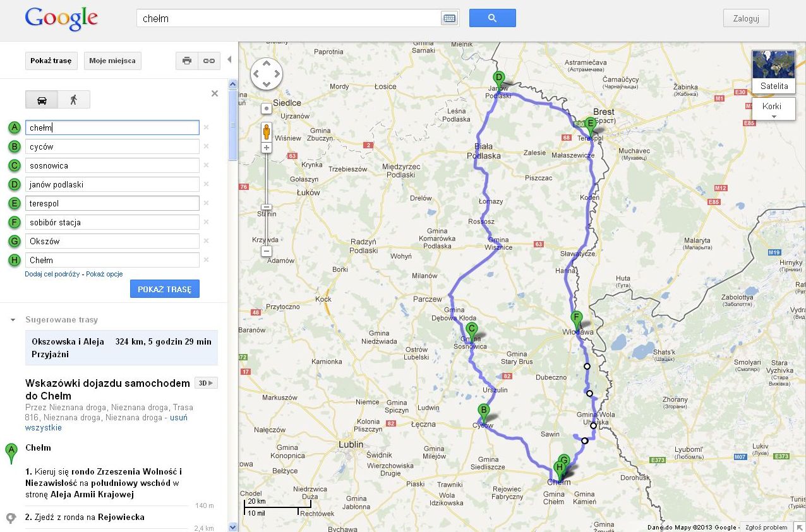Open the Moje miejsca tab

(x=112, y=61)
